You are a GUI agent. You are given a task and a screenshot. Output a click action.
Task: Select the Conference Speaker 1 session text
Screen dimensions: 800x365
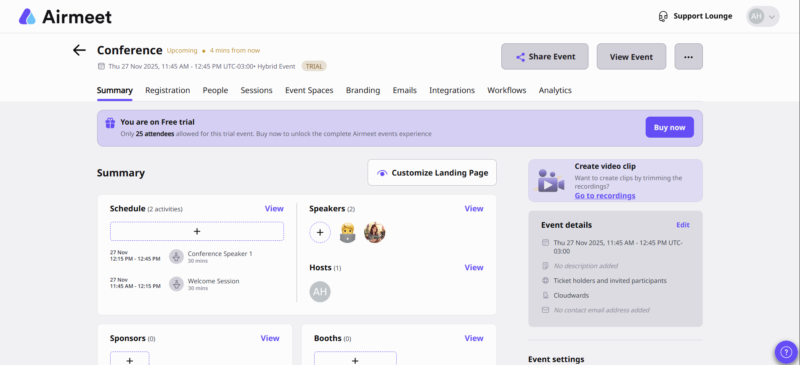pos(220,254)
